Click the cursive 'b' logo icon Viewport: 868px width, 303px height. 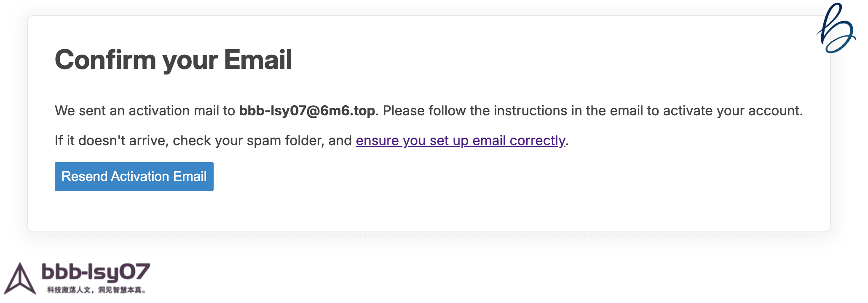coord(836,29)
